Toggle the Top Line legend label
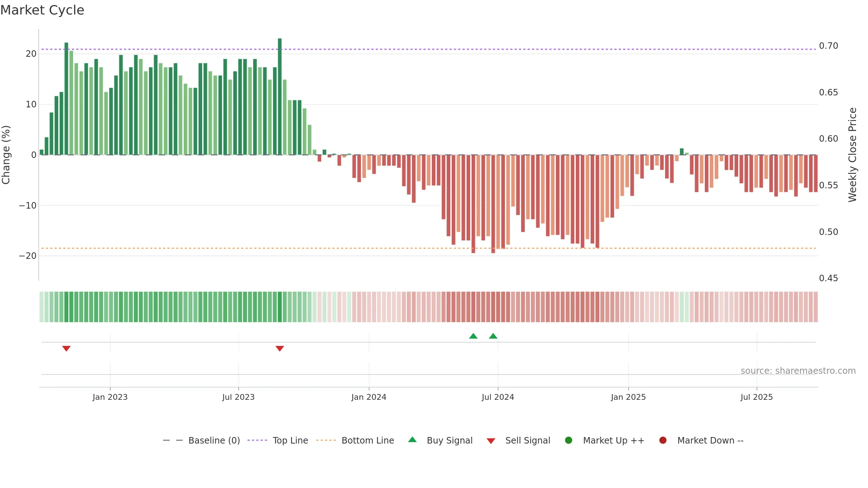 point(290,441)
